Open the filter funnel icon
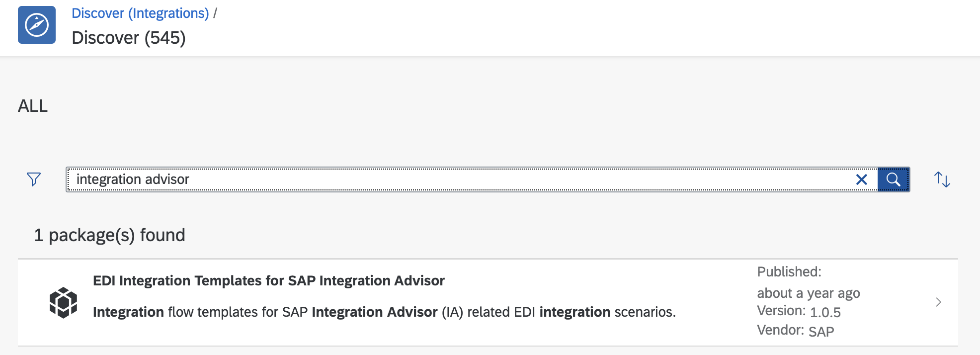 34,179
